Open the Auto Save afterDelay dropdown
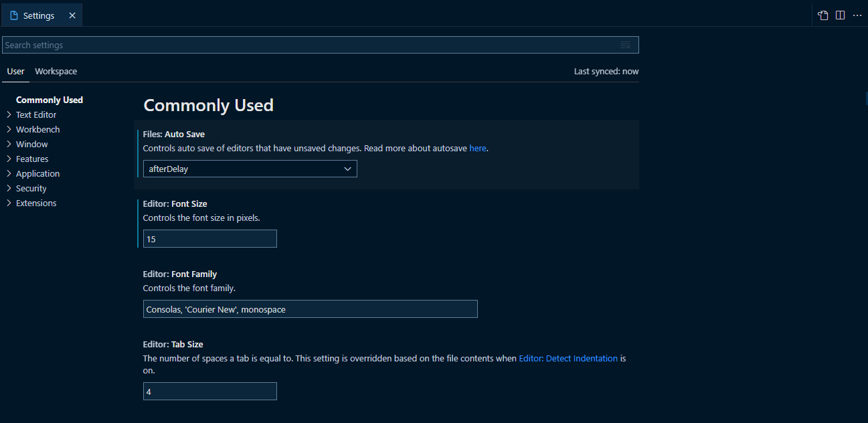This screenshot has height=423, width=868. click(250, 169)
